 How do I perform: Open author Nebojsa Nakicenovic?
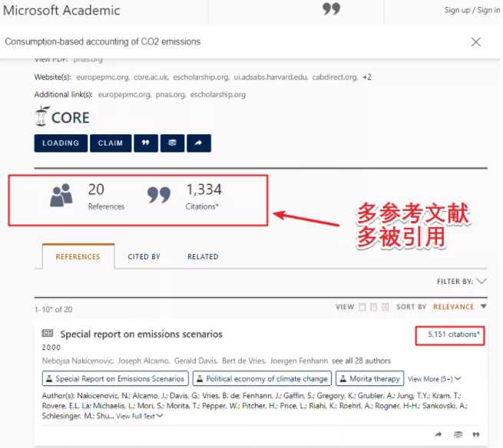point(78,361)
